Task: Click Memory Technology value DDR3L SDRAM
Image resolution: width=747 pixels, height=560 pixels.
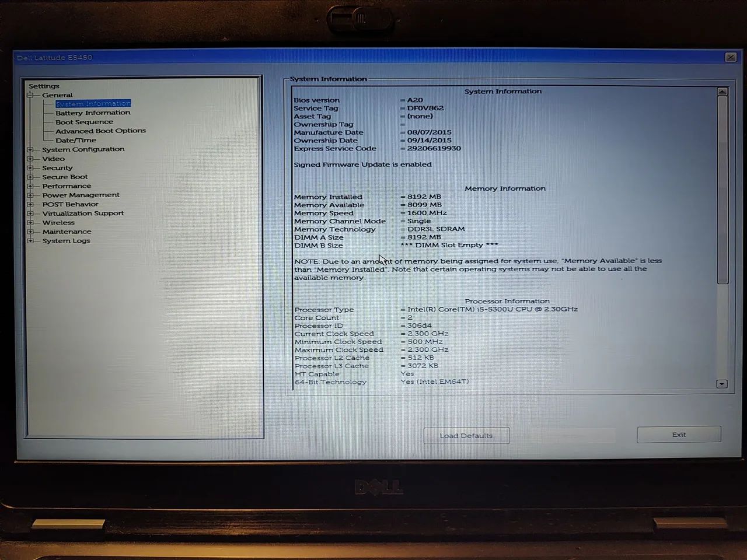Action: pos(436,229)
